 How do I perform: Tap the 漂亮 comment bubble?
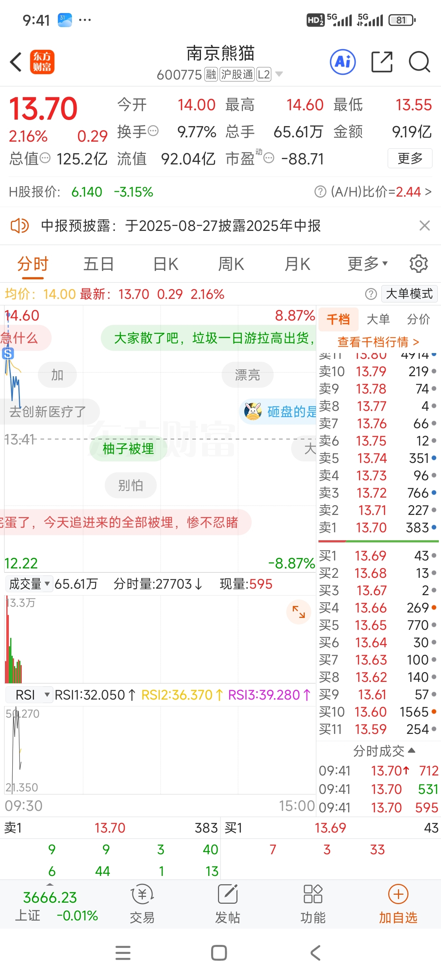coord(247,375)
